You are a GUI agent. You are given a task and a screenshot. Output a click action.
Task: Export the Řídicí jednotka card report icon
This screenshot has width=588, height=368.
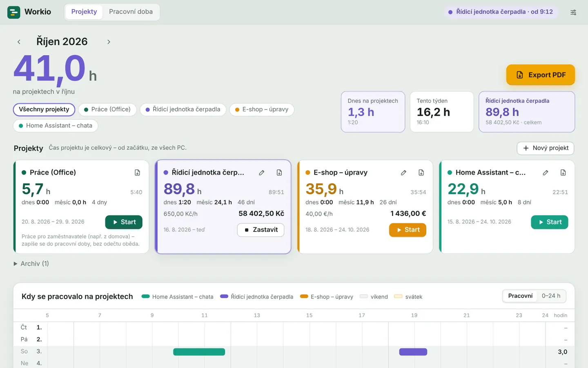(279, 173)
